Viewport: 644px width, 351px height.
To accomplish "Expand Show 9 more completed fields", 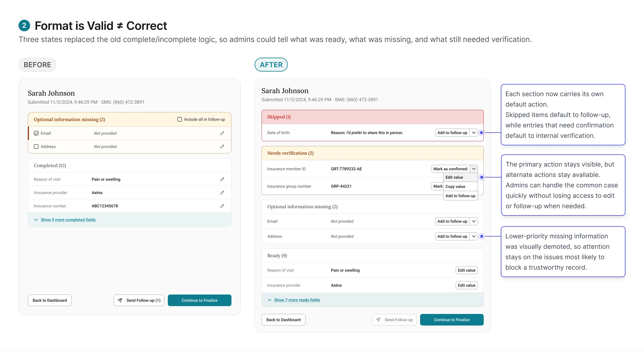I will [x=68, y=220].
